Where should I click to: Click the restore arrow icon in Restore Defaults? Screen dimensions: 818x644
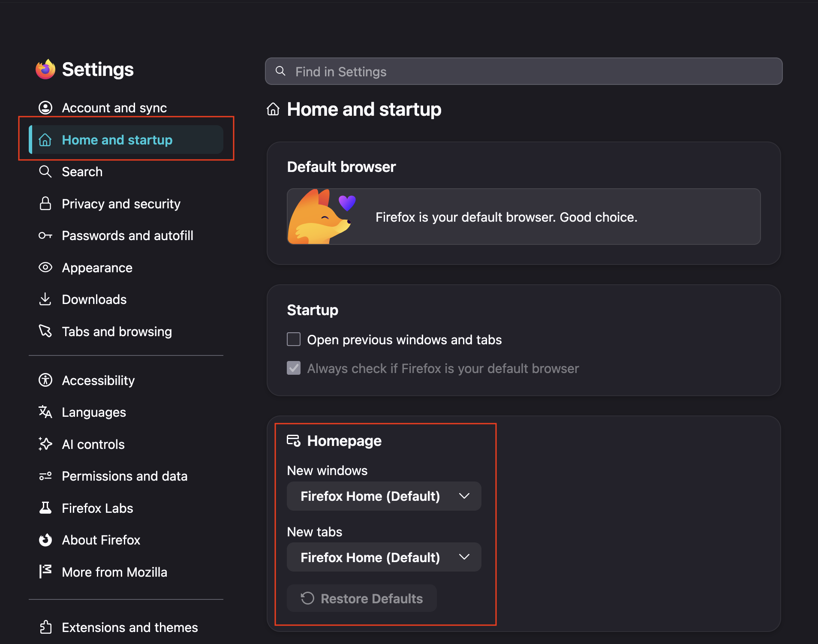(307, 598)
